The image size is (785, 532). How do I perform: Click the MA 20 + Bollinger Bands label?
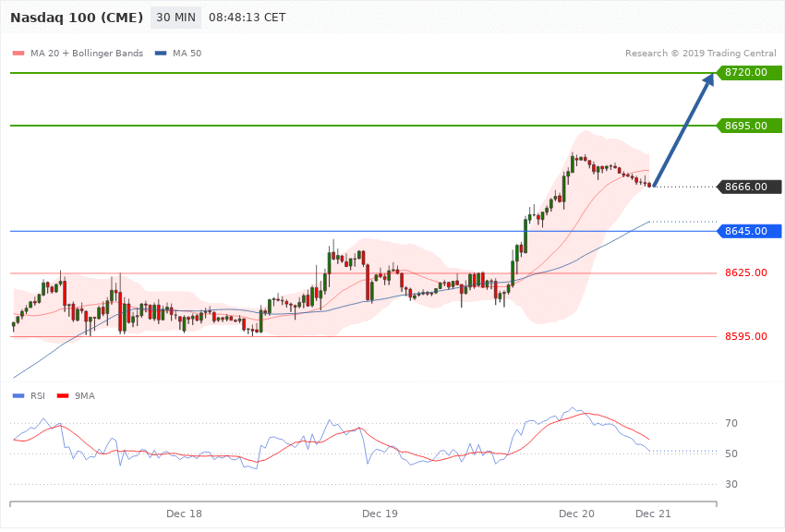point(87,53)
